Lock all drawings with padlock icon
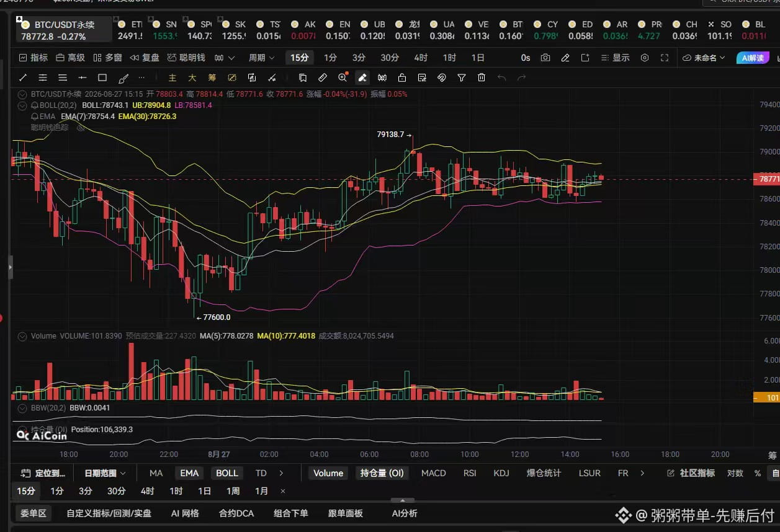The width and height of the screenshot is (780, 532). click(x=402, y=78)
